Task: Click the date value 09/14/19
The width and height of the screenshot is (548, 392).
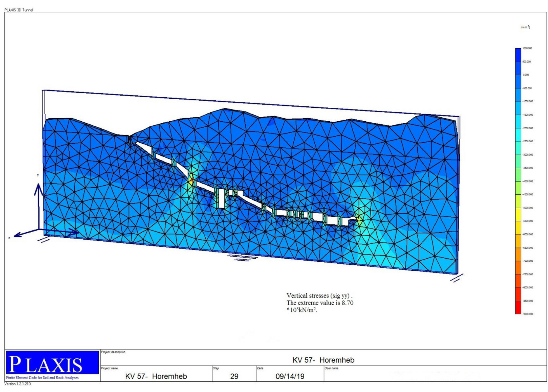Action: (x=290, y=376)
